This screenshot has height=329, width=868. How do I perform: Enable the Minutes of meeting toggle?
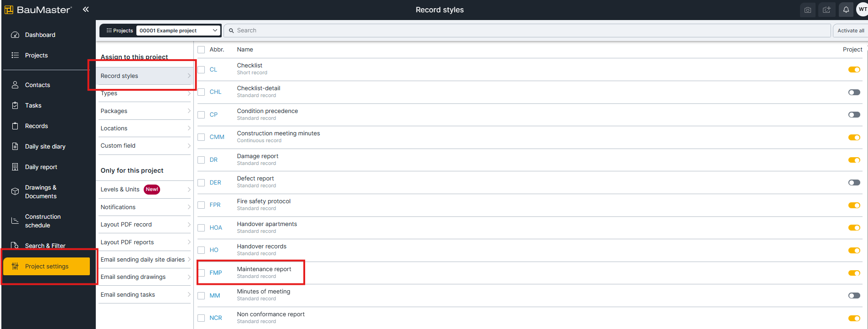coord(854,295)
